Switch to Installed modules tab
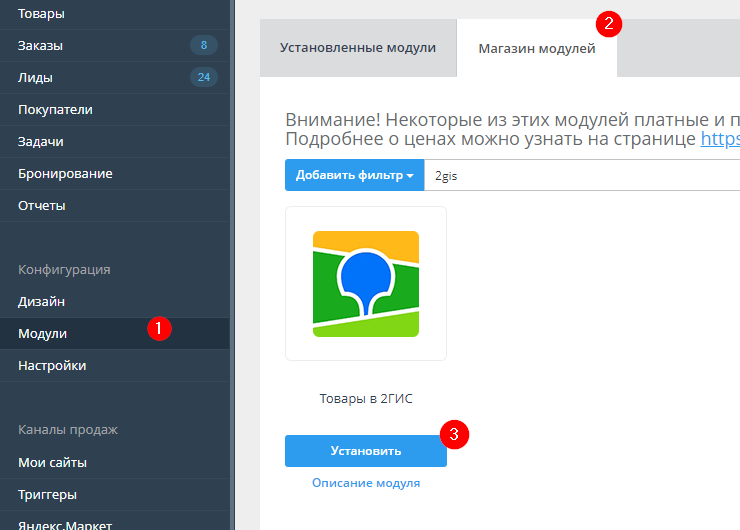 357,48
